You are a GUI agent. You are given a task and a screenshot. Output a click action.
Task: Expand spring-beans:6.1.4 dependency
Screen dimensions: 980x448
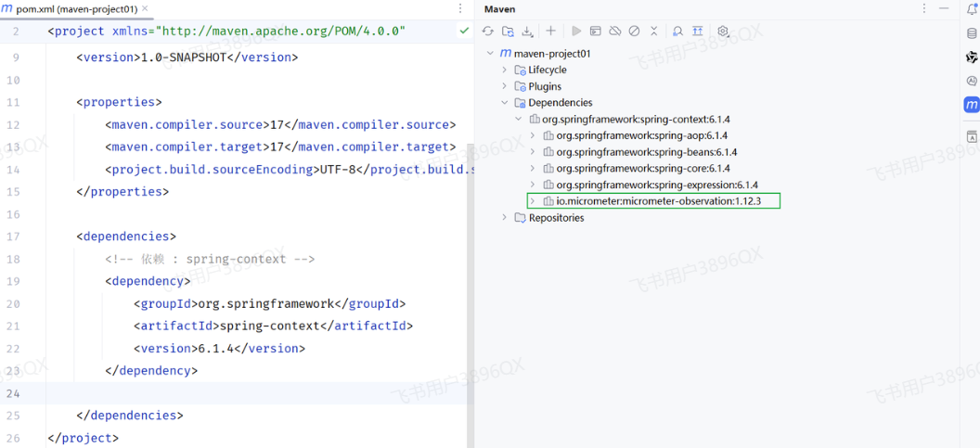click(533, 152)
